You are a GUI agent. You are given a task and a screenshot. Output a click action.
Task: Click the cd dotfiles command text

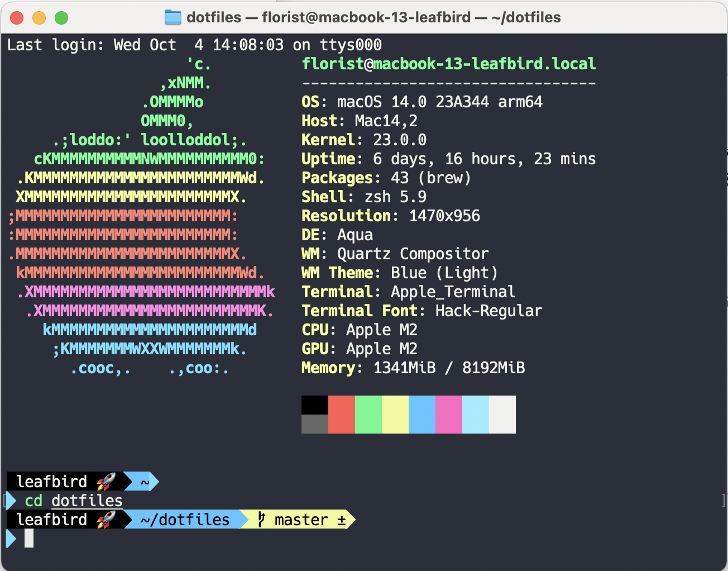pyautogui.click(x=73, y=501)
